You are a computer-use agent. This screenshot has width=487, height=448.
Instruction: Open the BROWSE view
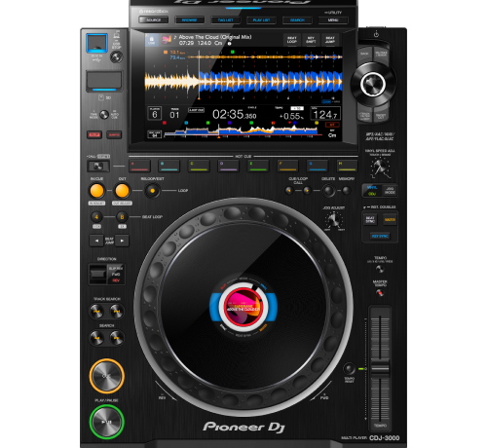coord(190,20)
